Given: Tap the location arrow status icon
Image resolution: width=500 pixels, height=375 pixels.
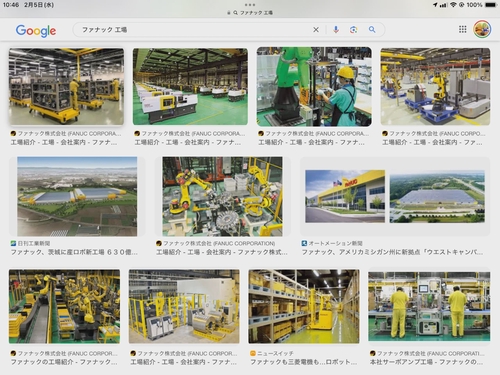Looking at the screenshot, I should [435, 5].
